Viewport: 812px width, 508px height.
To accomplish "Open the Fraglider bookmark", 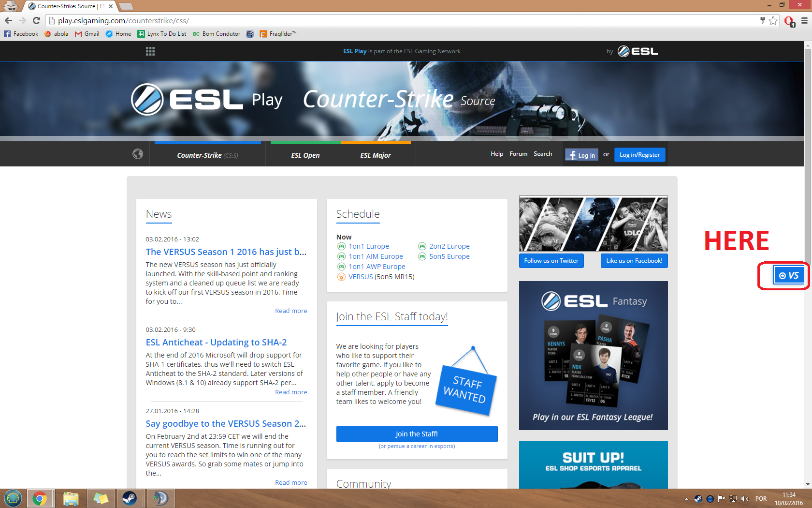I will (x=278, y=34).
